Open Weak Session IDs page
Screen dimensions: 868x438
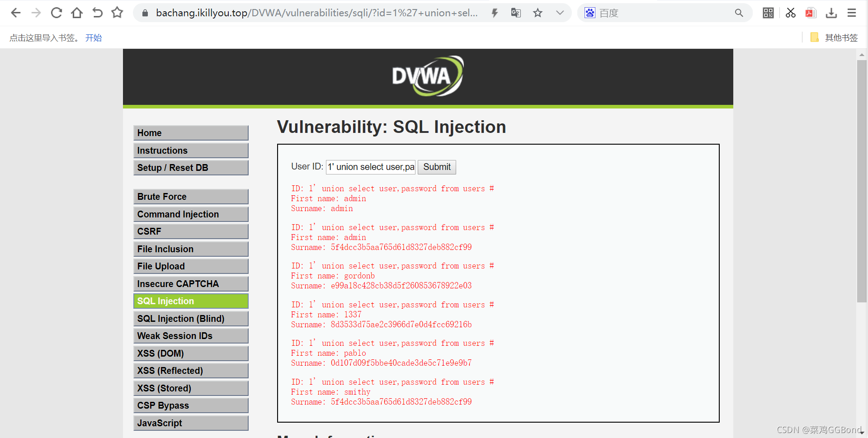click(191, 336)
